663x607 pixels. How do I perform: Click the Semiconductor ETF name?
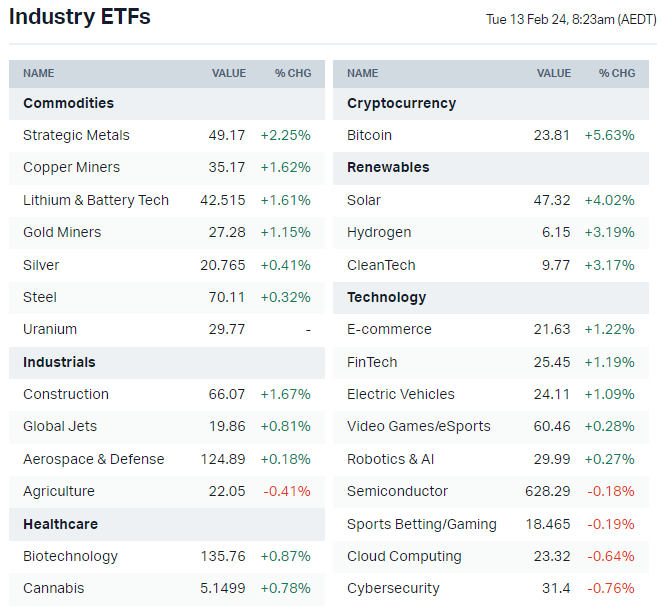pos(397,491)
